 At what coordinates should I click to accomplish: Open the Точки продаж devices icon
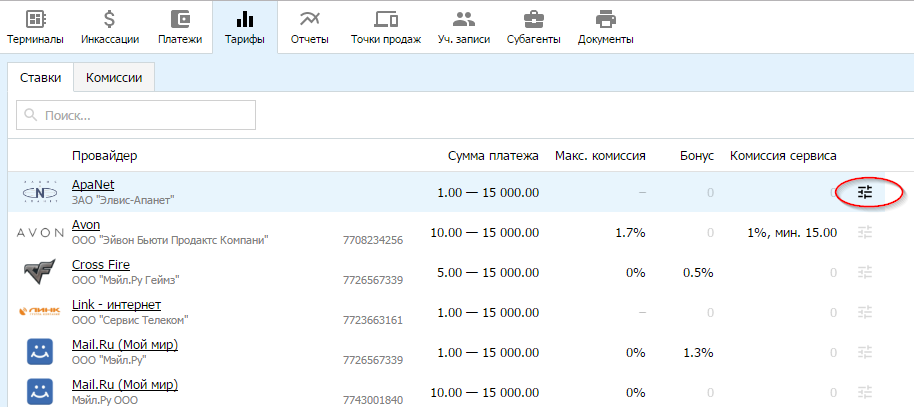pyautogui.click(x=386, y=19)
